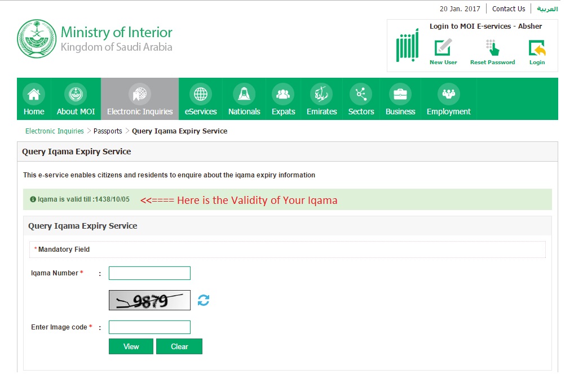Image resolution: width=574 pixels, height=392 pixels.
Task: Open the Contact Us link
Action: click(509, 9)
